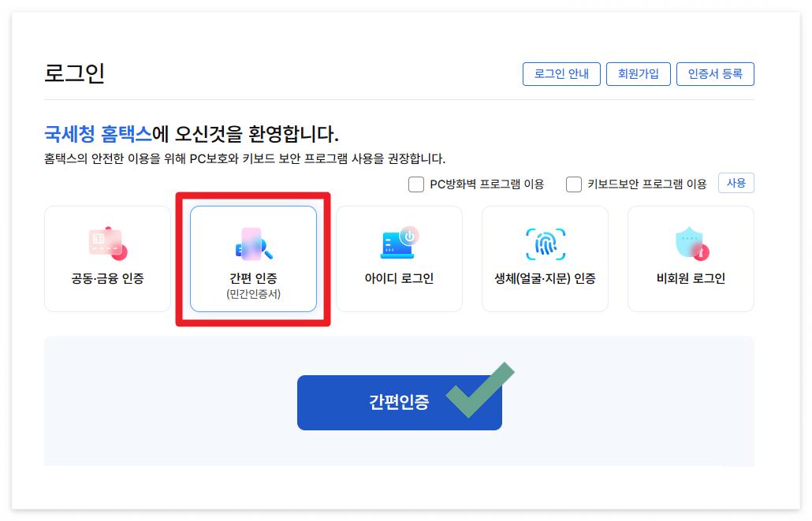Screen dimensions: 812x521
Task: Toggle PC firewall program usage off
Action: [x=415, y=183]
